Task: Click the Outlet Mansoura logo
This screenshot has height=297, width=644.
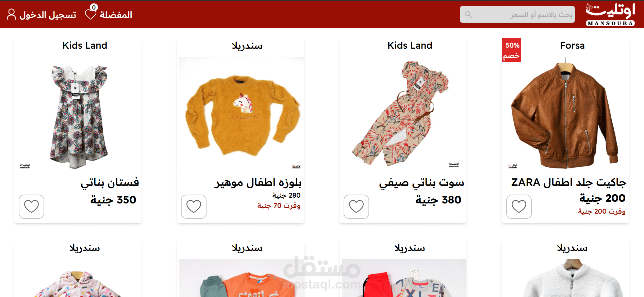Action: coord(610,14)
